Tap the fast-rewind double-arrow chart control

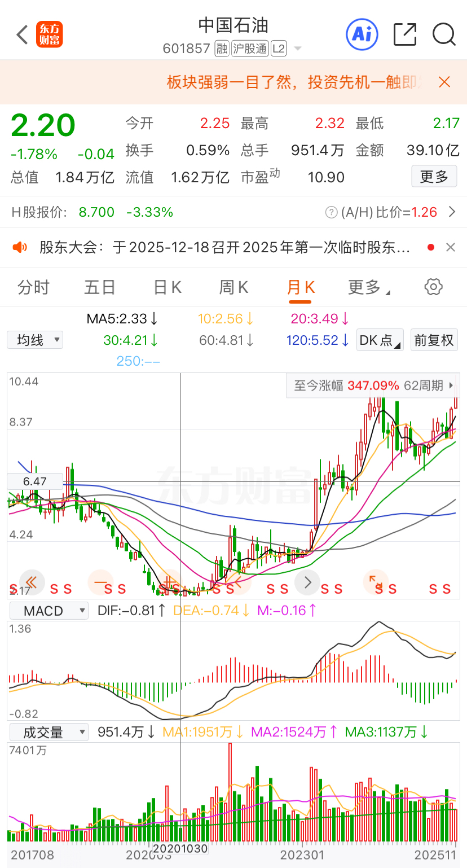(32, 582)
